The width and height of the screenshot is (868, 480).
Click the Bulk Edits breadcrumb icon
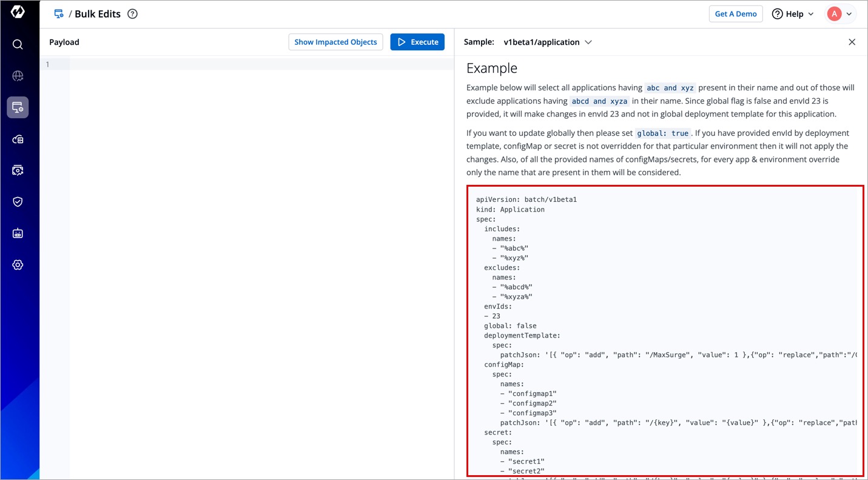pyautogui.click(x=59, y=14)
